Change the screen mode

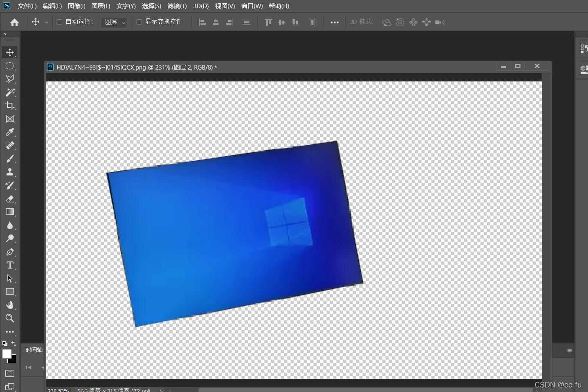pos(10,387)
